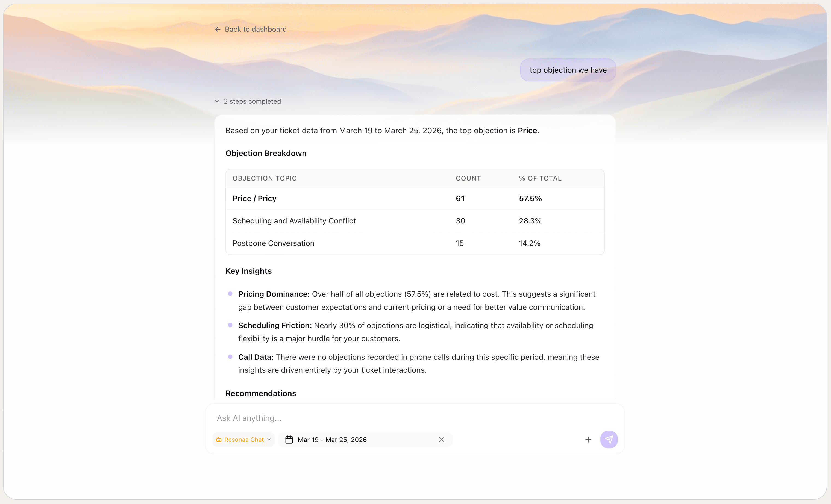Image resolution: width=831 pixels, height=504 pixels.
Task: Open the Mar 19 - Mar 25 date range
Action: [332, 440]
